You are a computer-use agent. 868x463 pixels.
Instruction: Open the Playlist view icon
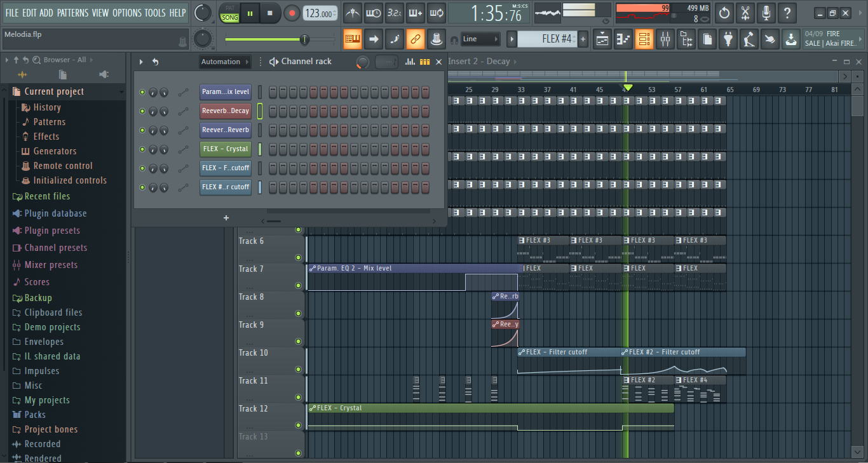602,39
